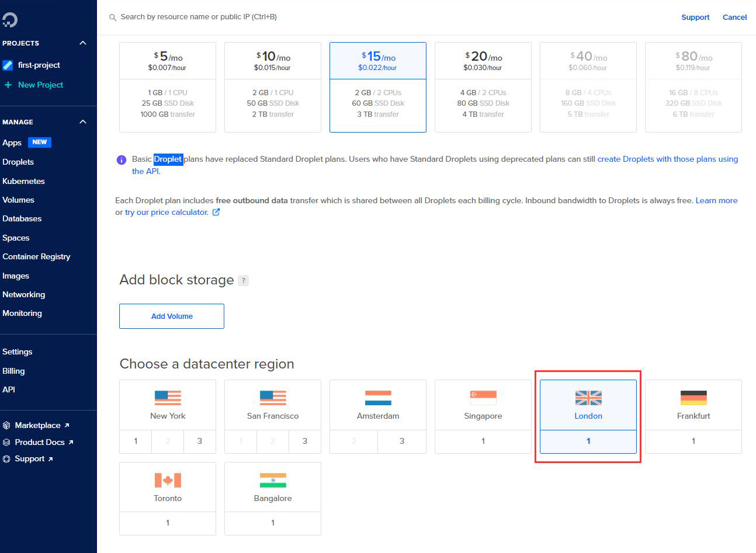This screenshot has height=553, width=756.
Task: Choose New York datacenter 3
Action: 200,441
